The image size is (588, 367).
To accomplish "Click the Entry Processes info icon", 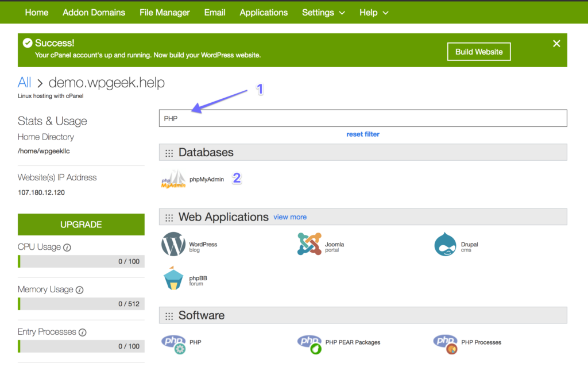I will [x=83, y=332].
